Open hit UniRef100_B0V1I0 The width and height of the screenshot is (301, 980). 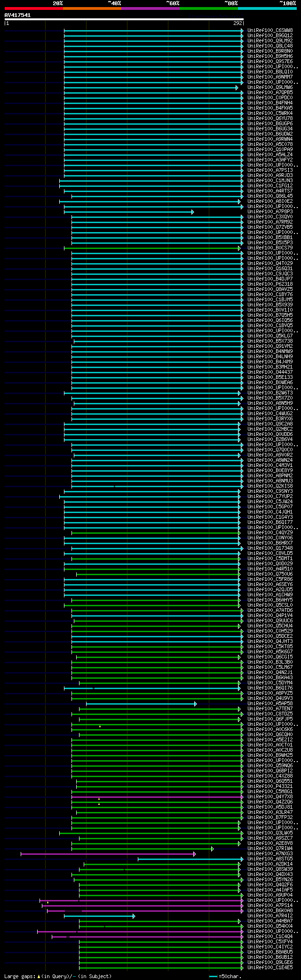tap(270, 310)
